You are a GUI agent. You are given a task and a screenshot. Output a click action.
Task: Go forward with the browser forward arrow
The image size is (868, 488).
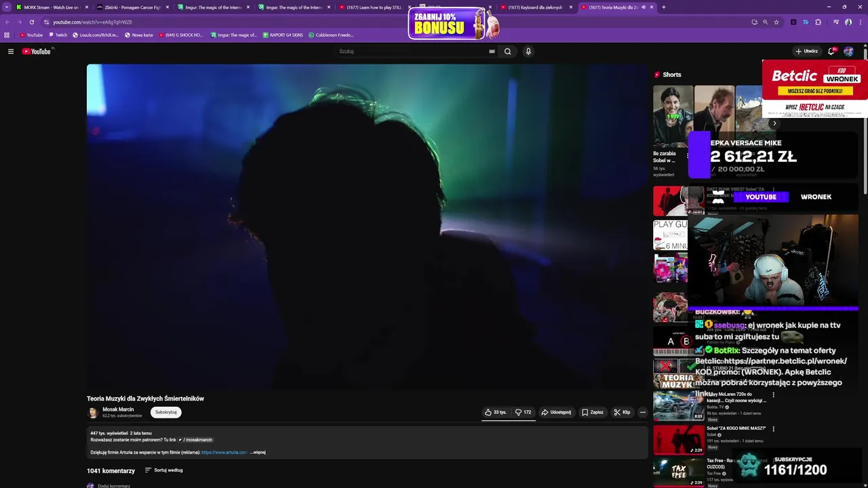click(x=19, y=22)
